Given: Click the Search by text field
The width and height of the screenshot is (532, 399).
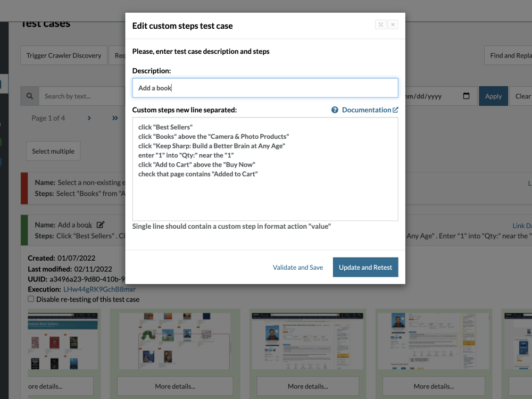Looking at the screenshot, I should tap(82, 96).
